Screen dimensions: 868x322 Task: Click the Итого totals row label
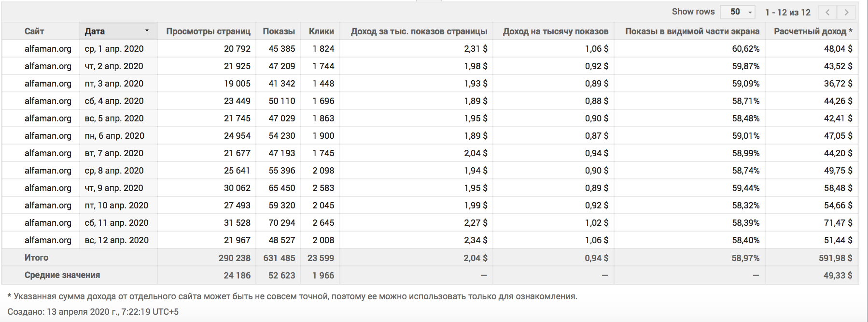coord(36,258)
